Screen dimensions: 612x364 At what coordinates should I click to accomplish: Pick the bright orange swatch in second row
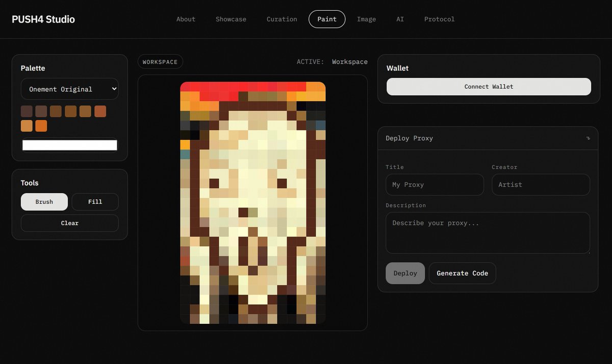(41, 125)
